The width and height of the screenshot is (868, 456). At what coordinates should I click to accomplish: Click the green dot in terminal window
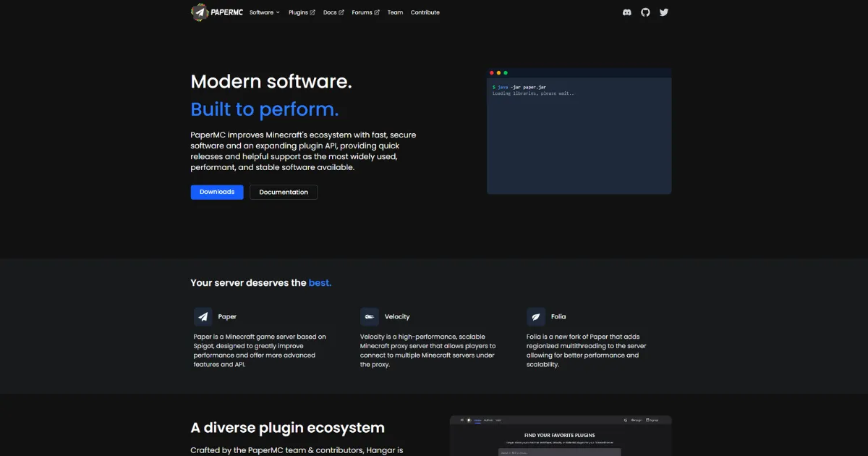coord(506,73)
